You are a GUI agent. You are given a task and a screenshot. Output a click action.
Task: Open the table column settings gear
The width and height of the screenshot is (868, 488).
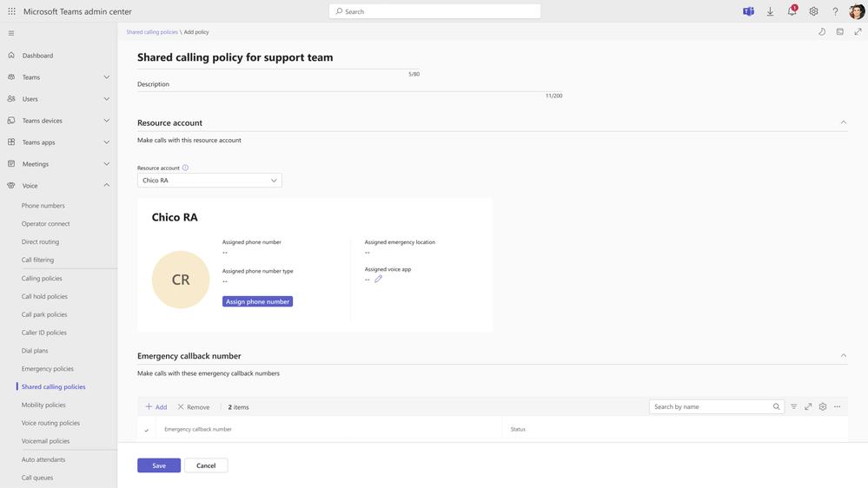(823, 406)
